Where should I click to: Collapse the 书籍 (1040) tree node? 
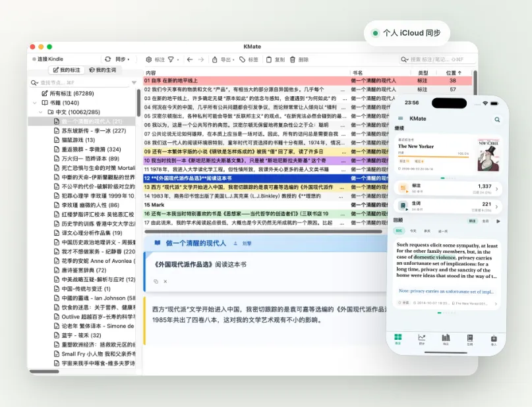(x=34, y=103)
